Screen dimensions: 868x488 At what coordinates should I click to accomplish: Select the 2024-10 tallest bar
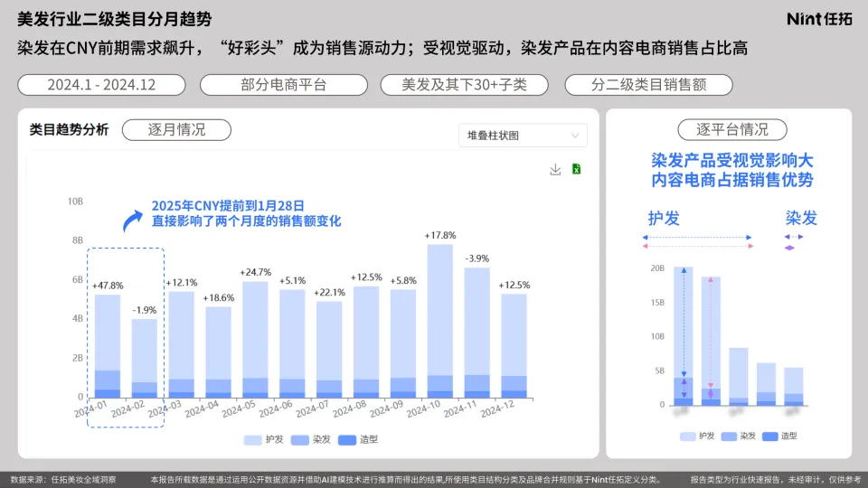click(x=440, y=321)
